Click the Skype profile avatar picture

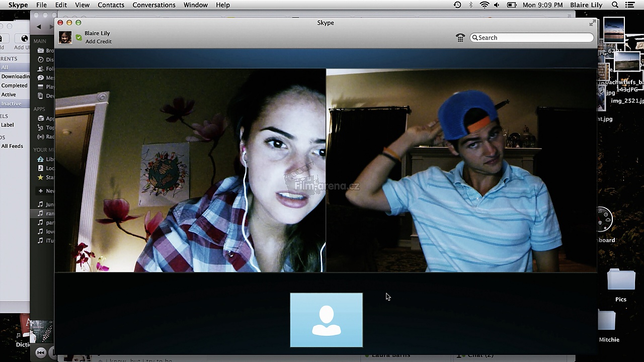[65, 38]
